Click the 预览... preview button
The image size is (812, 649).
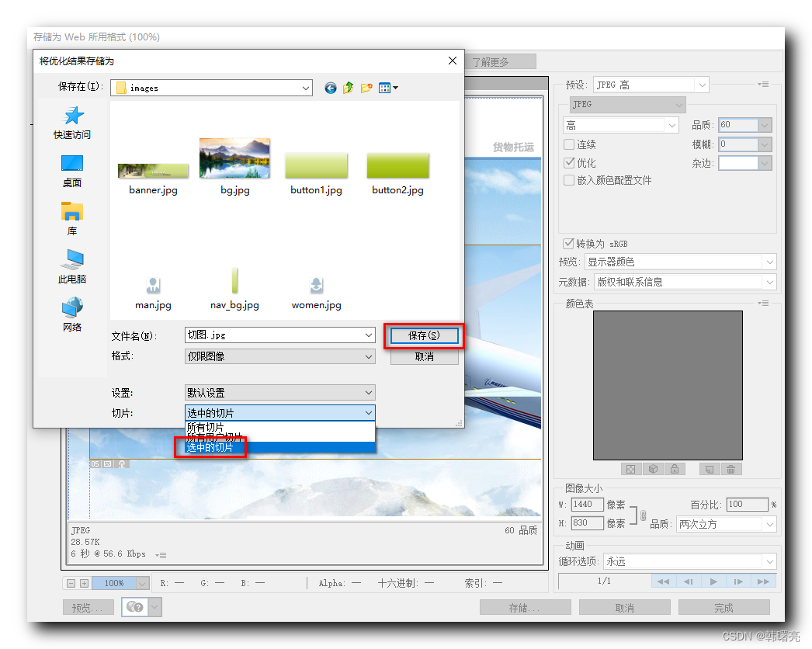[88, 608]
